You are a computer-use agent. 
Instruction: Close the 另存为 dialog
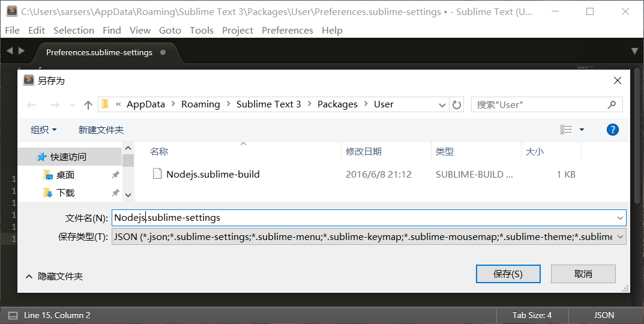point(618,81)
